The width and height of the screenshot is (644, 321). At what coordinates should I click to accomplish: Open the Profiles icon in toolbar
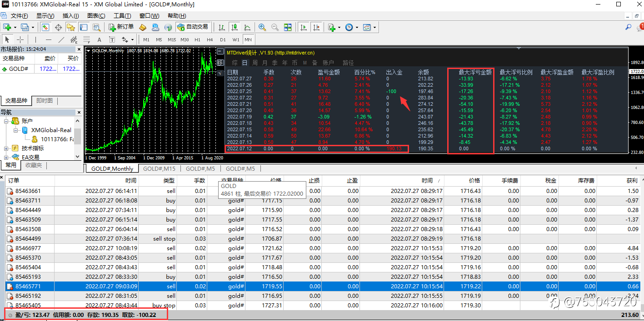coord(24,27)
